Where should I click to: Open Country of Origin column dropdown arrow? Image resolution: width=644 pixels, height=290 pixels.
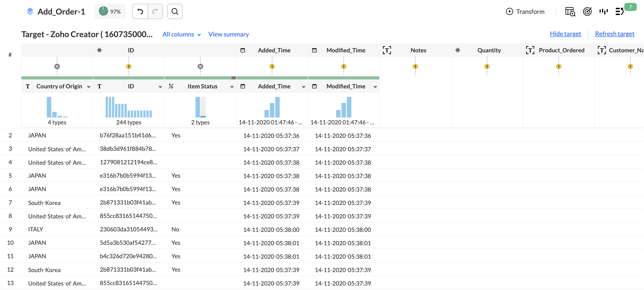pos(88,87)
